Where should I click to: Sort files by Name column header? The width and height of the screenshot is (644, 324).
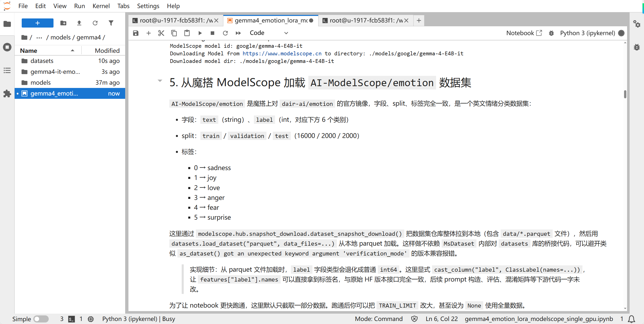[x=48, y=51]
